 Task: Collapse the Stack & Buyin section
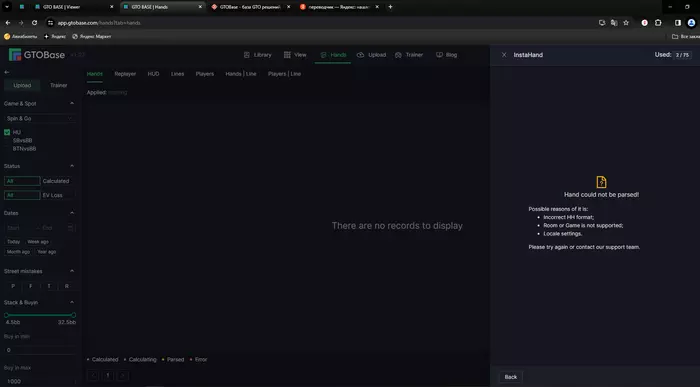pos(72,302)
